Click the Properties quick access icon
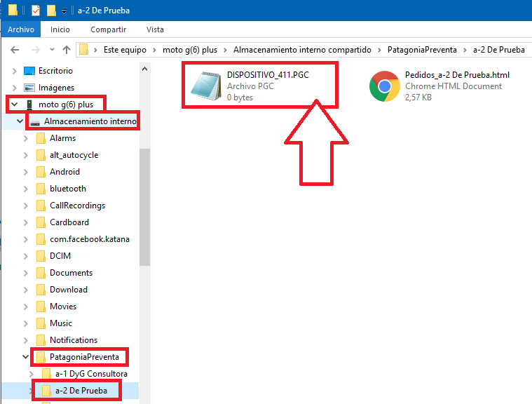Image resolution: width=532 pixels, height=404 pixels. [36, 11]
